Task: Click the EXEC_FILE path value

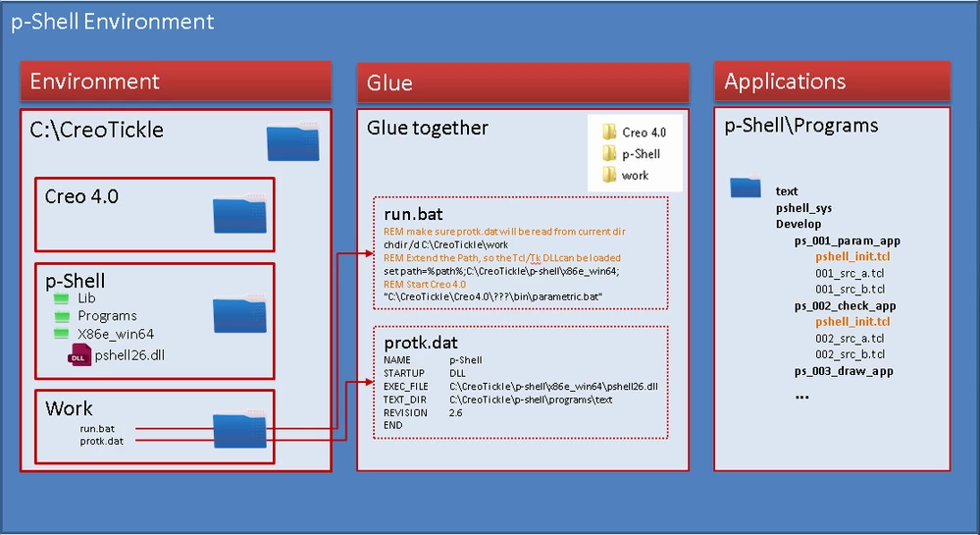Action: 553,387
